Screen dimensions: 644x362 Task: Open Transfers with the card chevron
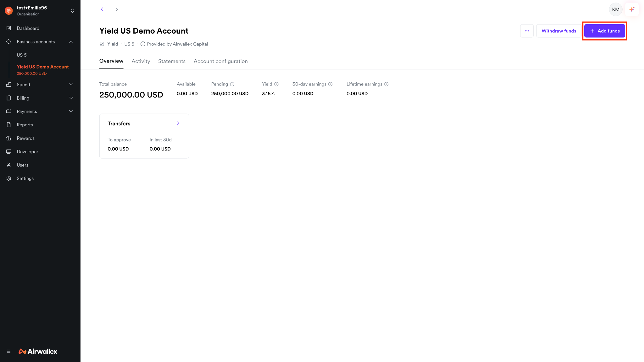click(178, 123)
